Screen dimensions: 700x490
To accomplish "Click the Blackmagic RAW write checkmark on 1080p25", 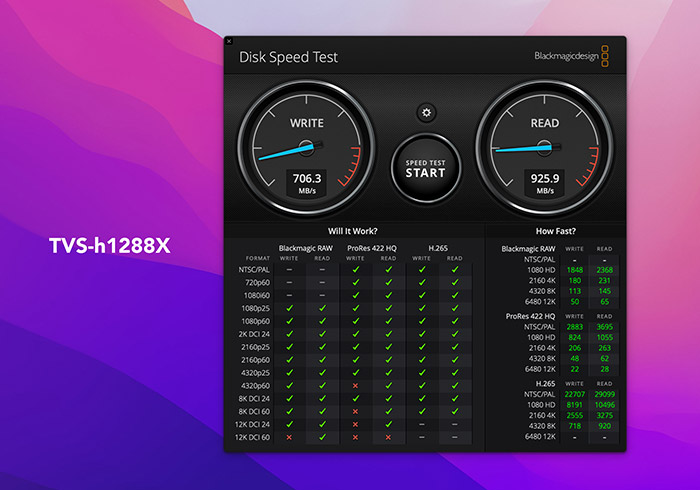I will [289, 308].
